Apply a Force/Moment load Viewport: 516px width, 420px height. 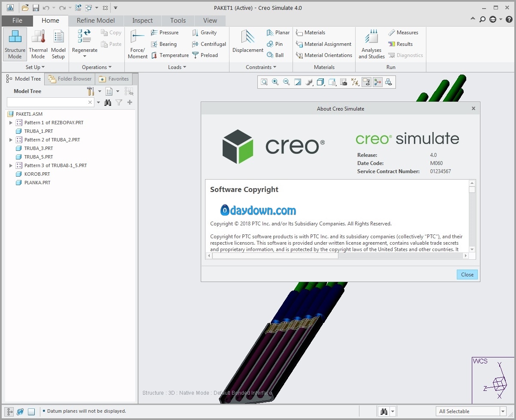[138, 45]
